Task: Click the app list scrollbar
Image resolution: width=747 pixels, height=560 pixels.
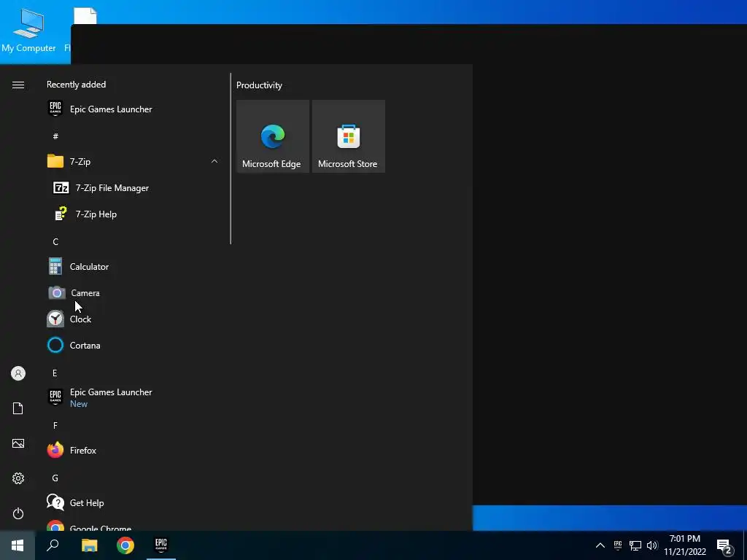Action: [x=231, y=158]
